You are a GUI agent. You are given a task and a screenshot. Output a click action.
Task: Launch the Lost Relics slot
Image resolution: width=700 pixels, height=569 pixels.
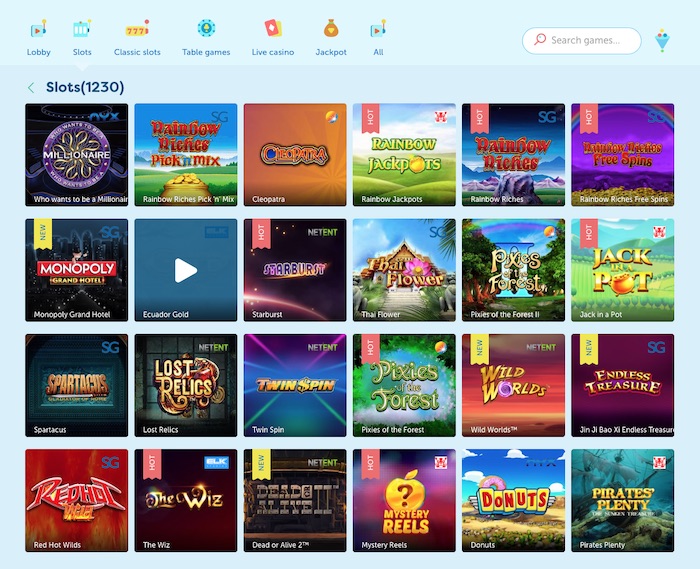(186, 385)
